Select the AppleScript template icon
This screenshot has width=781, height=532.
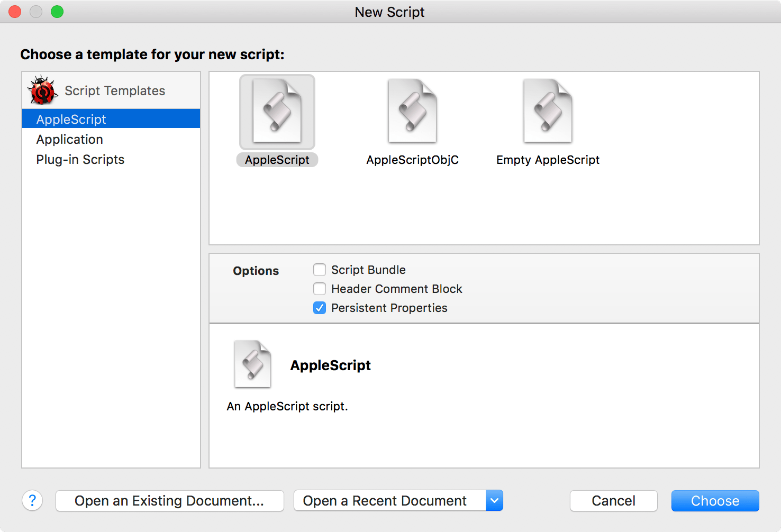pos(277,112)
